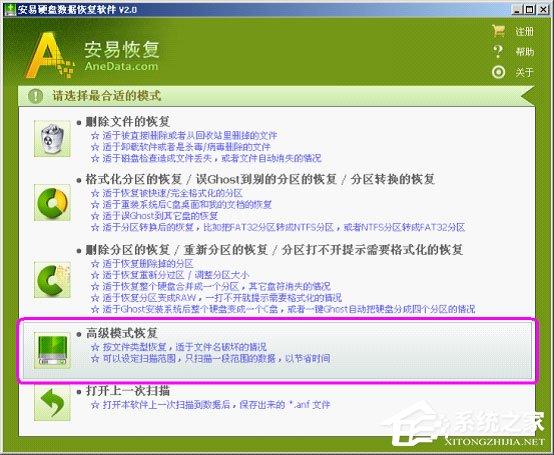Select 格式化分区的恢复 mode heading

click(x=134, y=179)
